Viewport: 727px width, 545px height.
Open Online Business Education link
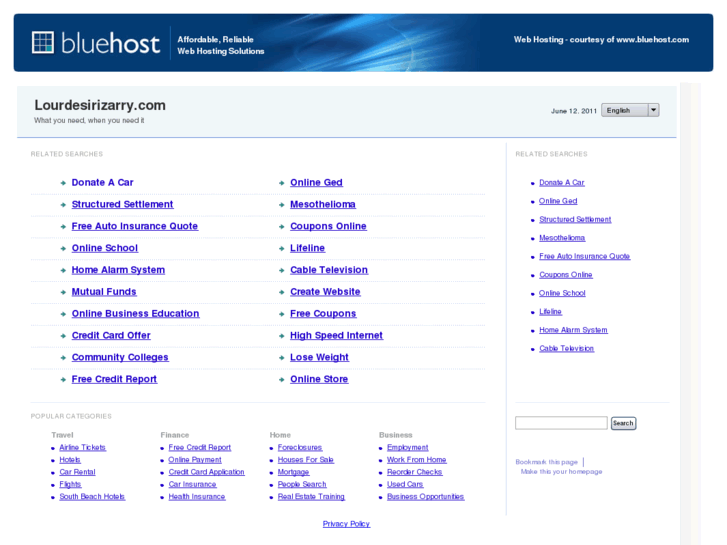pos(135,314)
